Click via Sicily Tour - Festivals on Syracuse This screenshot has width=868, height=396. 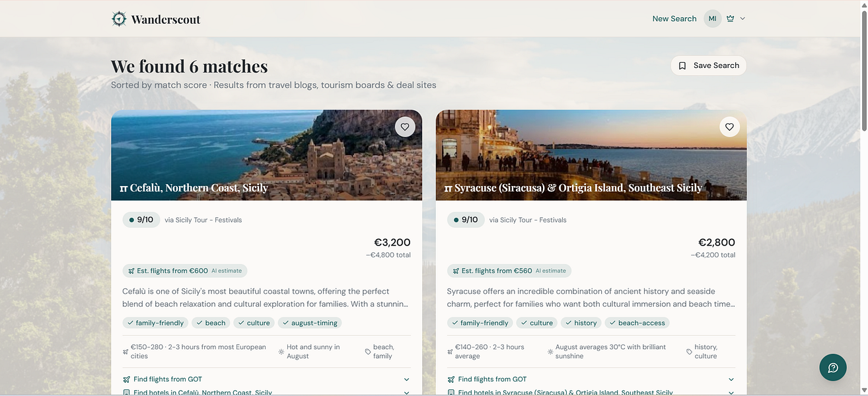[x=528, y=220]
